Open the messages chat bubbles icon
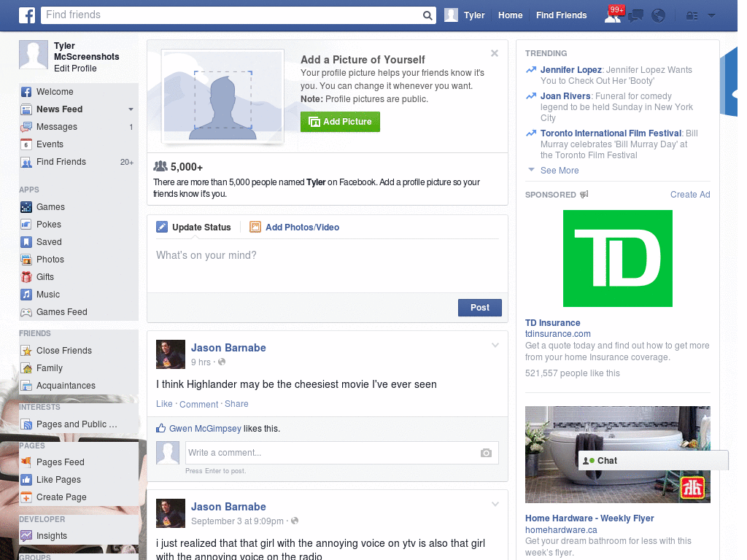This screenshot has width=747, height=560. [635, 16]
